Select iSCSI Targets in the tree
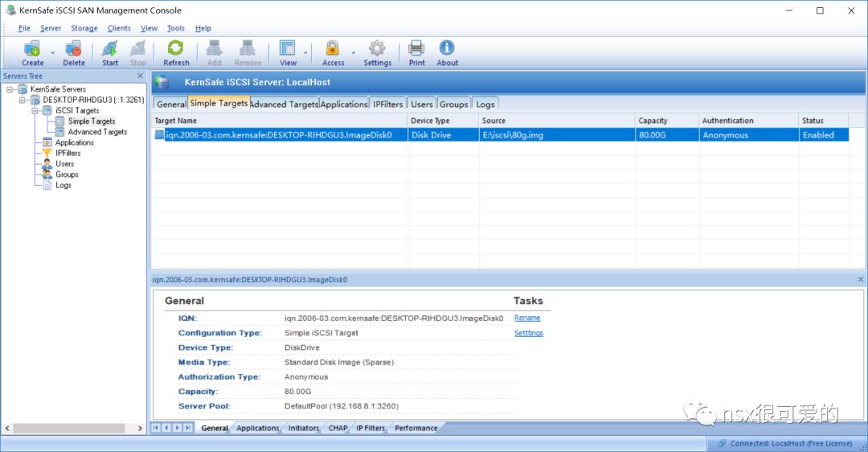 coord(77,111)
